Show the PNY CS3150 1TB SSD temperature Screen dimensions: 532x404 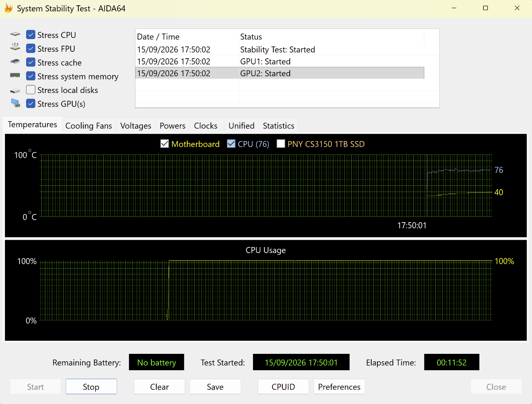click(x=281, y=144)
